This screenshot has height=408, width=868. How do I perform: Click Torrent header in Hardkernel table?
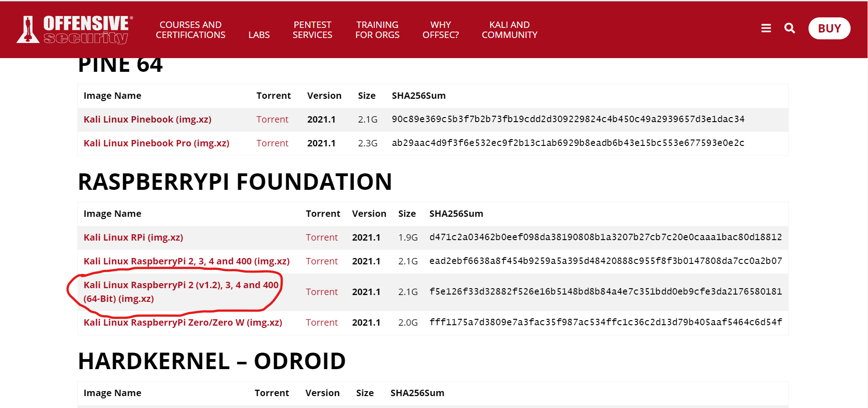tap(272, 393)
